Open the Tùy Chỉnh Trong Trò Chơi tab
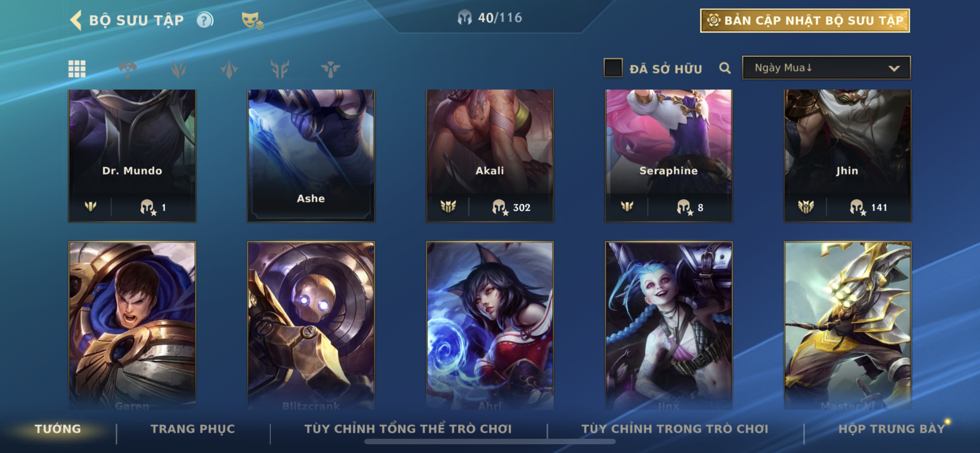 [674, 429]
